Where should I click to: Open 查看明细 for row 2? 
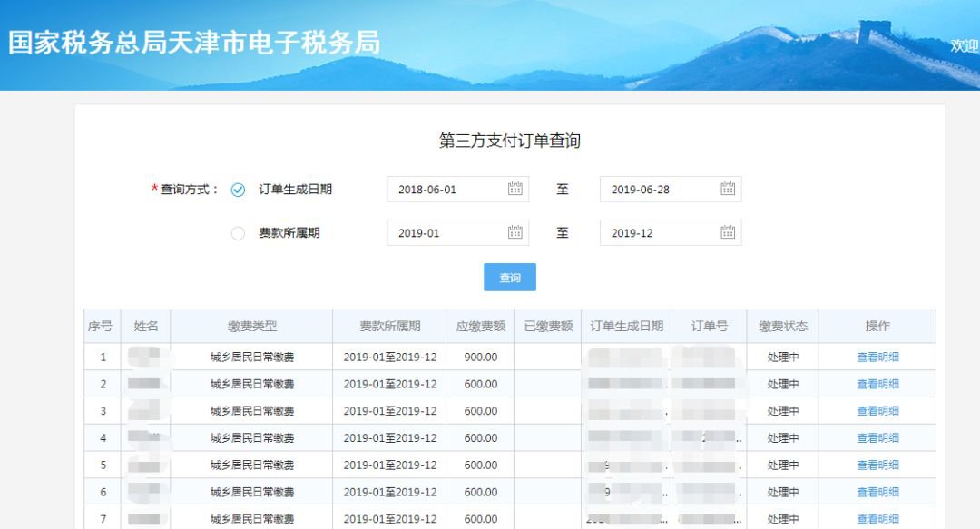(877, 384)
